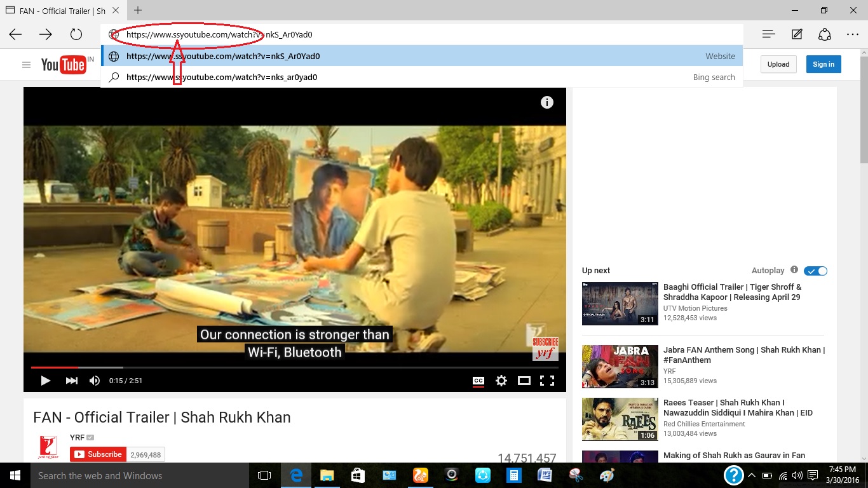Click the browser Back arrow
Screen dimensions: 868x488
click(15, 34)
